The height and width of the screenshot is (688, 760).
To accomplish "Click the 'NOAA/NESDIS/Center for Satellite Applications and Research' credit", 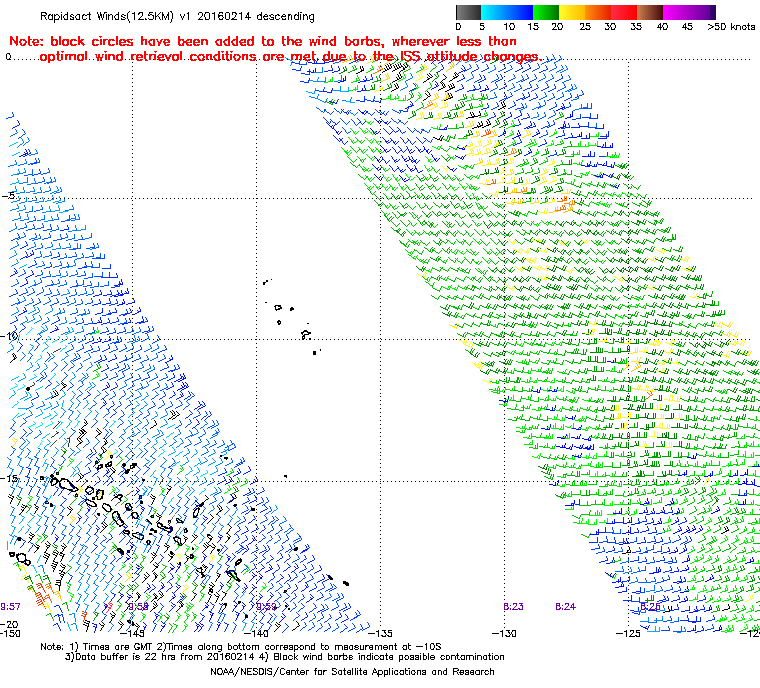I will click(x=352, y=672).
